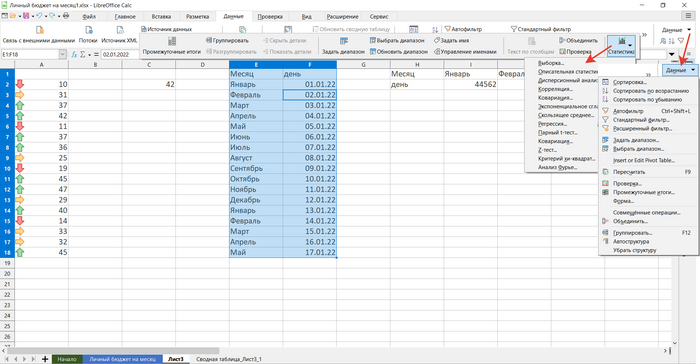The width and height of the screenshot is (700, 364).
Task: Choose Регрессия... menu entry
Action: 553,124
